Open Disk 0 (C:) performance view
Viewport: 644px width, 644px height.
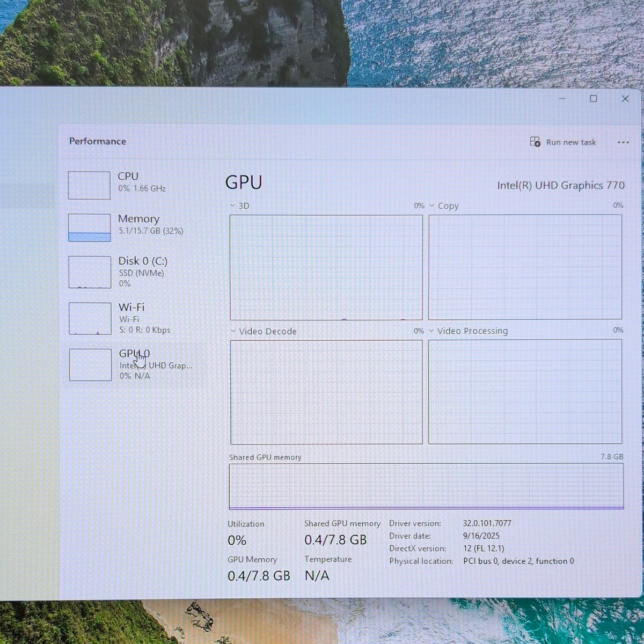[133, 272]
